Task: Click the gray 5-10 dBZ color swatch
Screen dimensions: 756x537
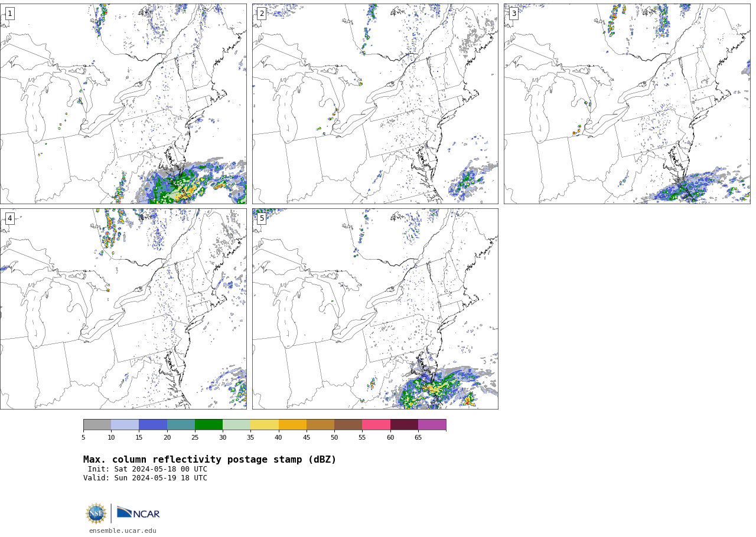Action: 97,425
